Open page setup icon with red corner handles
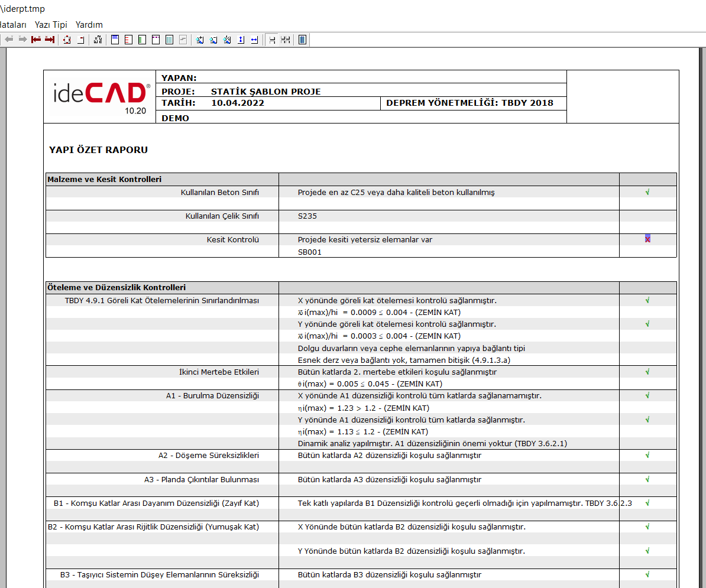 [67, 40]
